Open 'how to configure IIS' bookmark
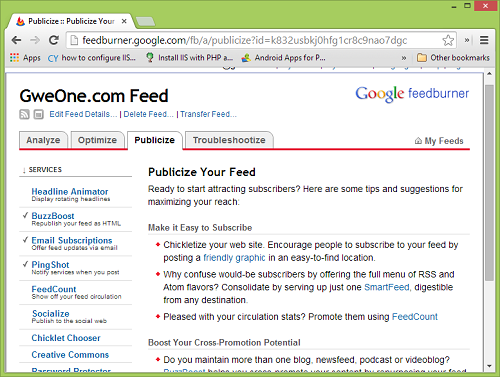 (92, 58)
